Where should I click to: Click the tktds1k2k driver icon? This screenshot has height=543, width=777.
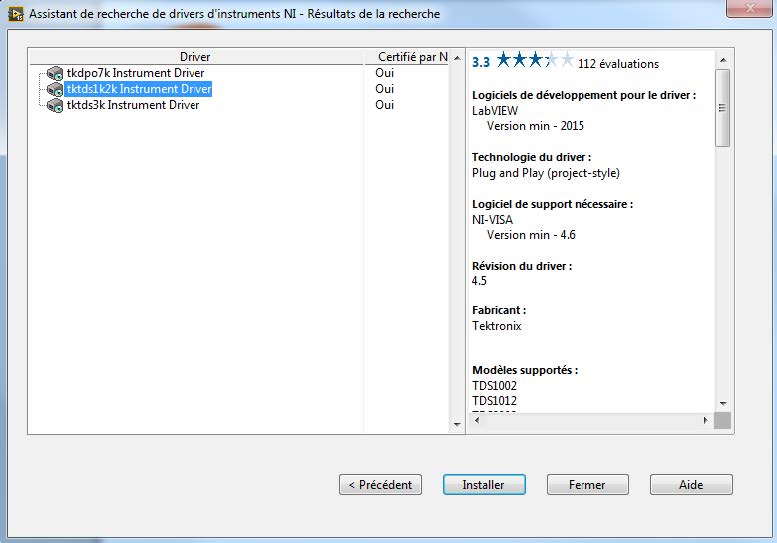click(55, 90)
